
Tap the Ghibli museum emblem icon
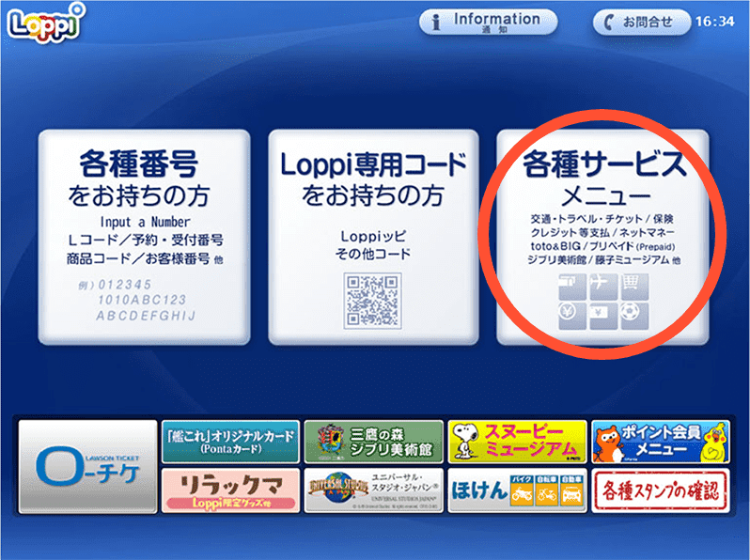coord(331,442)
